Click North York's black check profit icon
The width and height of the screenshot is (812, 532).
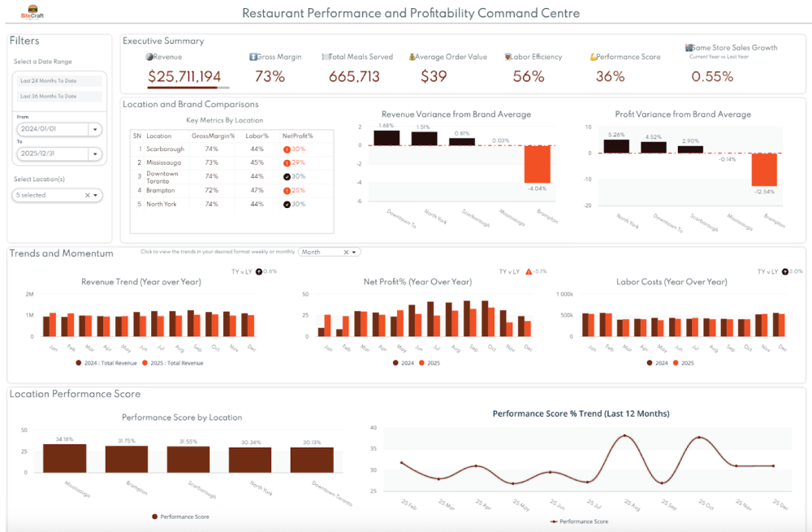click(287, 204)
